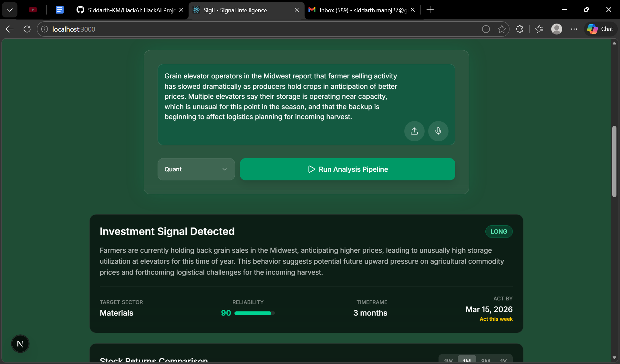
Task: Click the grain elevator text input area
Action: pyautogui.click(x=281, y=97)
